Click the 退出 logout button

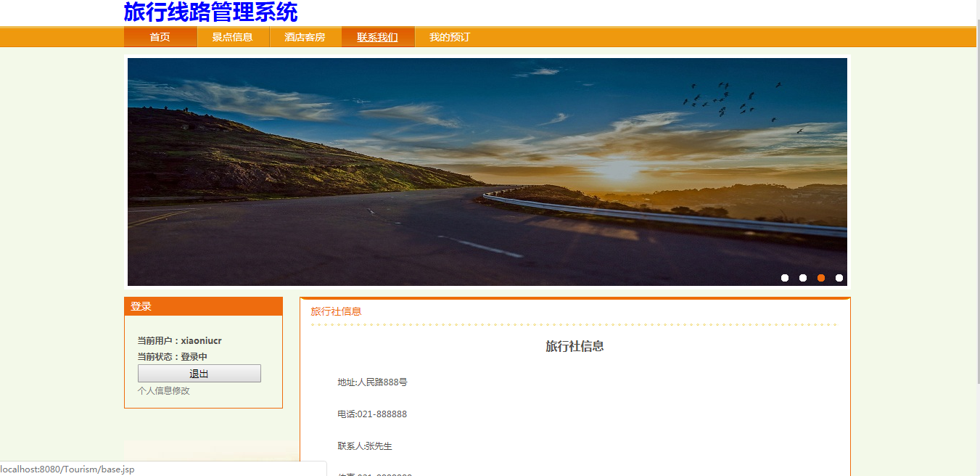(x=199, y=374)
